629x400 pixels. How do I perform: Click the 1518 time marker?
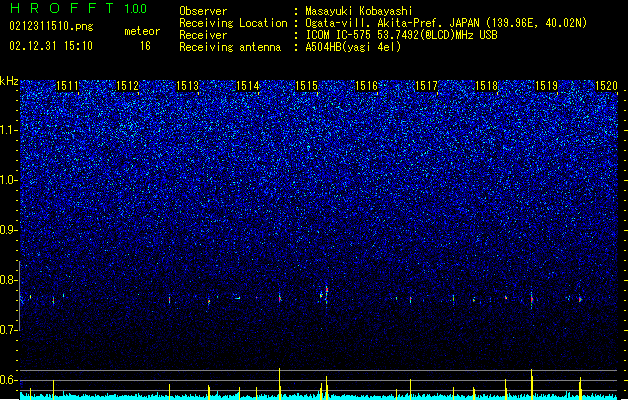click(486, 86)
